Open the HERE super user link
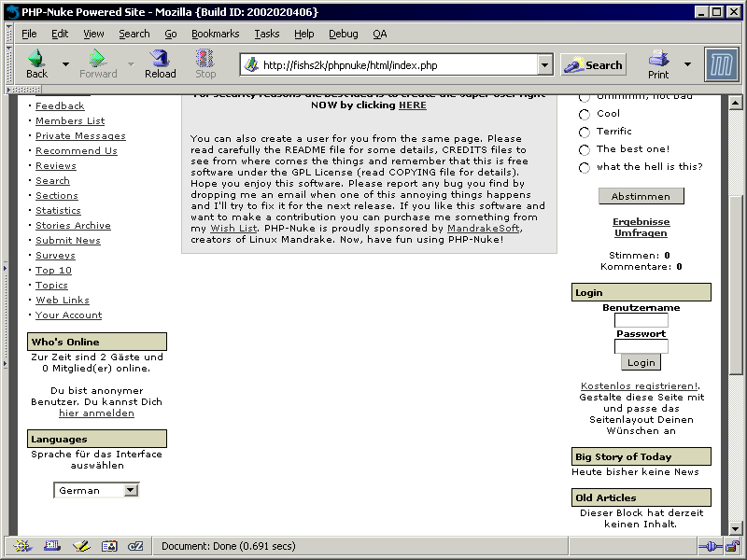The height and width of the screenshot is (560, 747). (x=412, y=105)
